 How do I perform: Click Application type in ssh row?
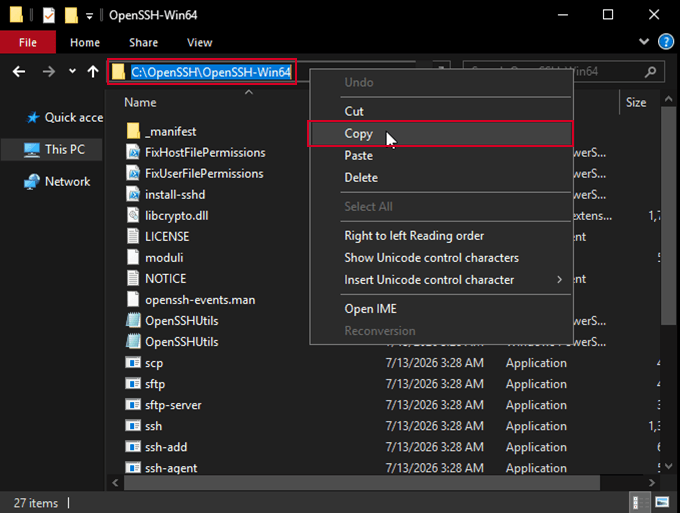point(536,426)
